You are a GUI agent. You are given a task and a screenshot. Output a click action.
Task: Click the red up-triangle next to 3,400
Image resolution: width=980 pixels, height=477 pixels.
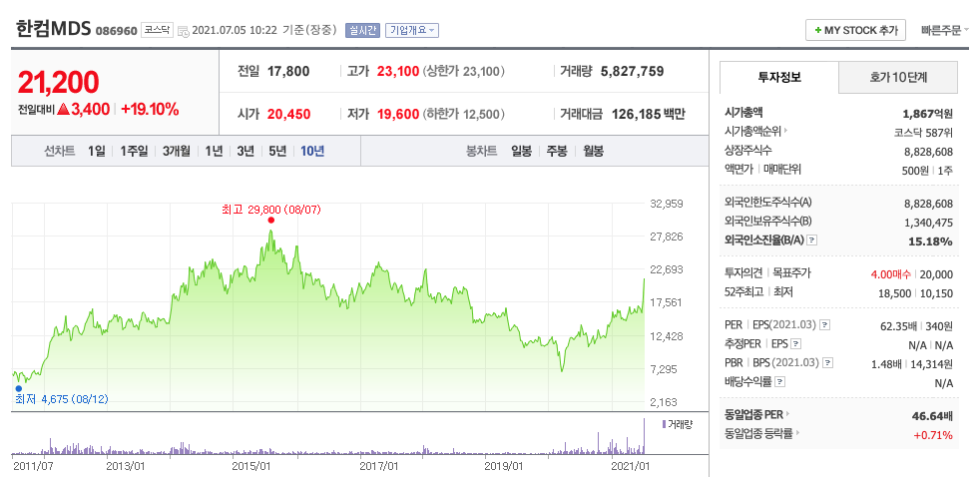pos(63,110)
